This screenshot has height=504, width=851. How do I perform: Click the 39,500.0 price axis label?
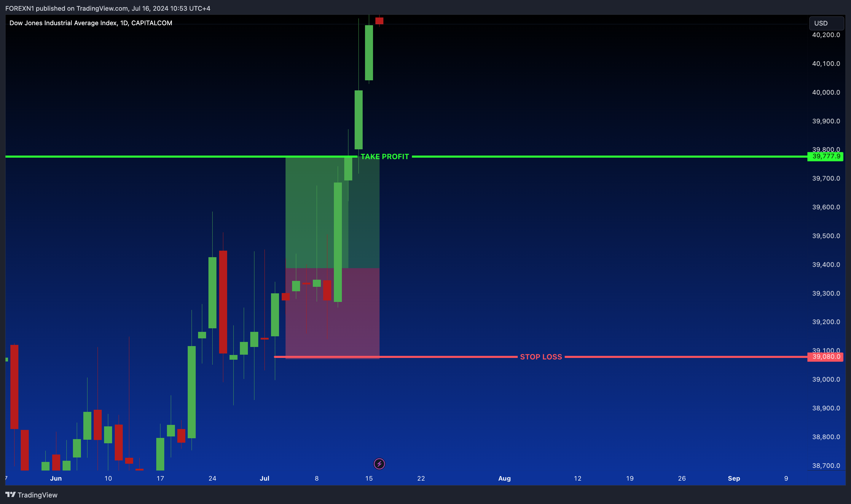826,236
